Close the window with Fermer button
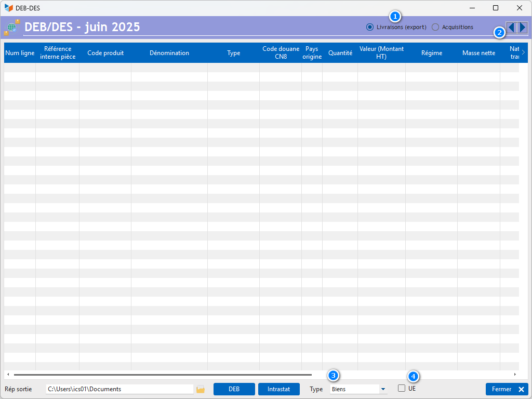Viewport: 532px width, 399px height. click(x=507, y=389)
